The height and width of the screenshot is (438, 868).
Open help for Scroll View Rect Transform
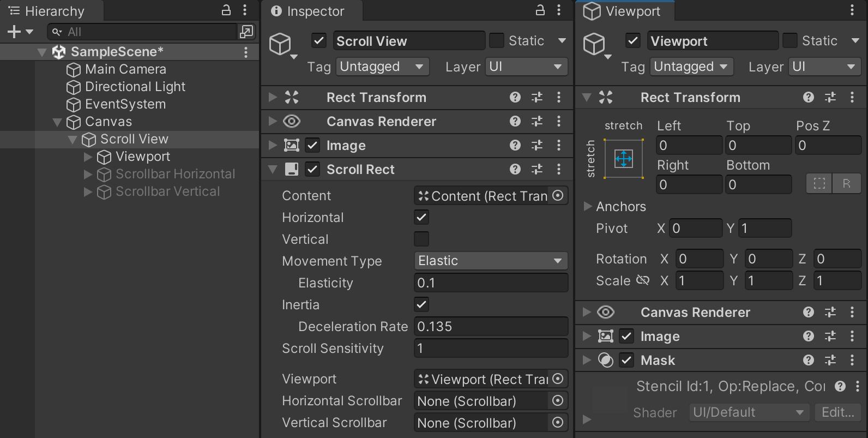pos(515,97)
